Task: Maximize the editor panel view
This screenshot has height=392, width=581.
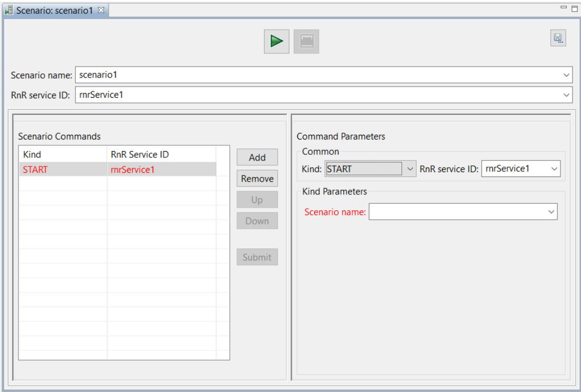Action: 574,8
